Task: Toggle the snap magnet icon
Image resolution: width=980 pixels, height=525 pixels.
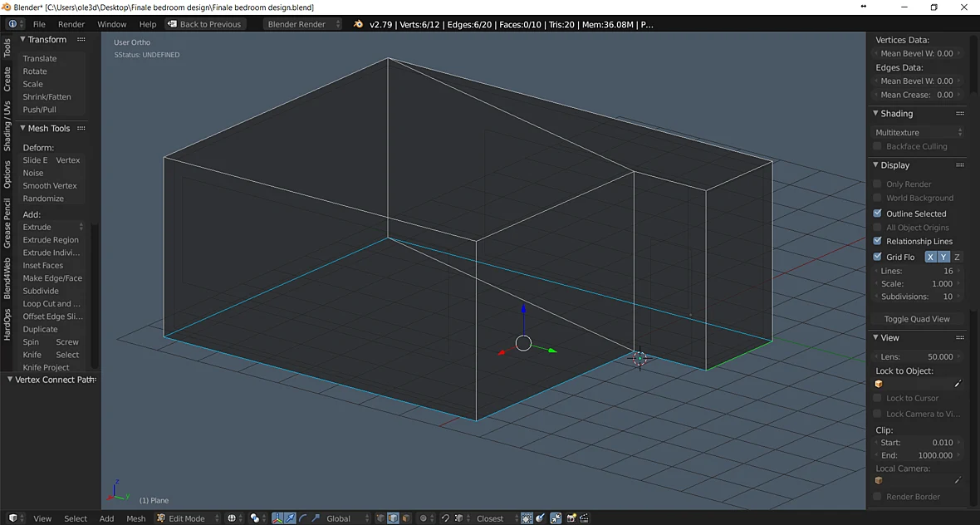Action: click(x=446, y=518)
